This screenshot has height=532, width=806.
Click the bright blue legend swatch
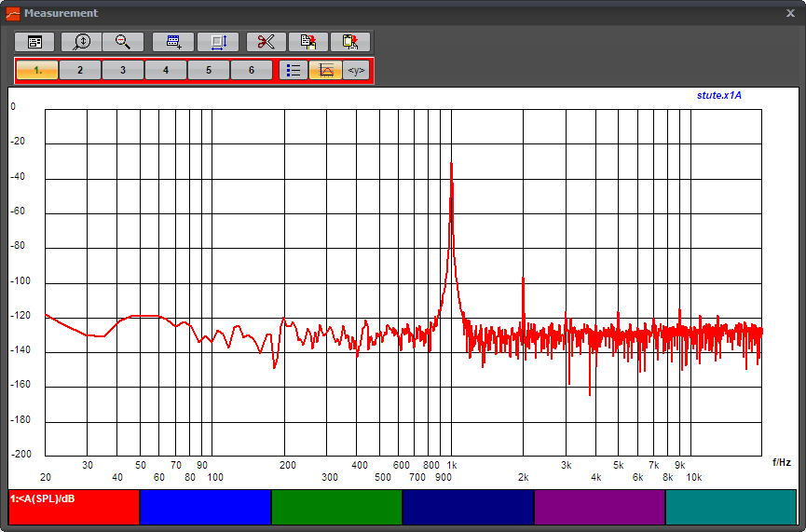[205, 508]
